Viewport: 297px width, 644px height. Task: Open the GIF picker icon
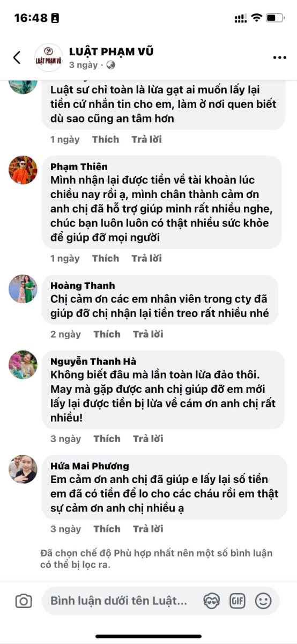237,601
